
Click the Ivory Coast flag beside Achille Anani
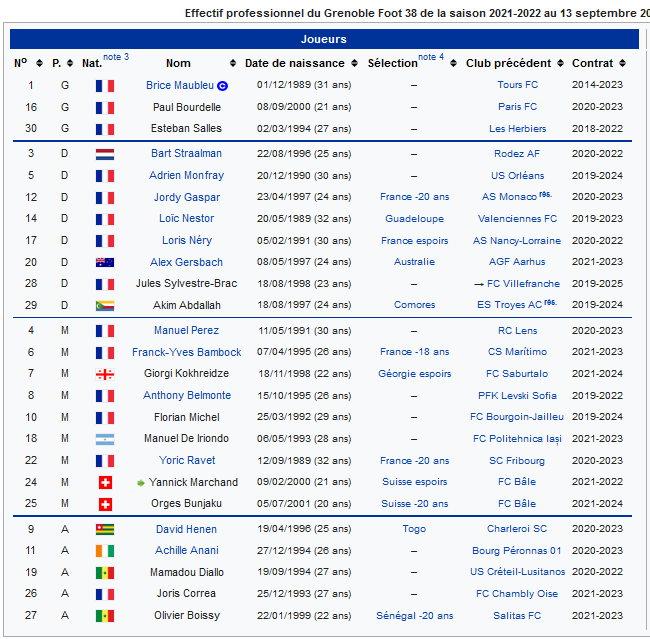105,551
